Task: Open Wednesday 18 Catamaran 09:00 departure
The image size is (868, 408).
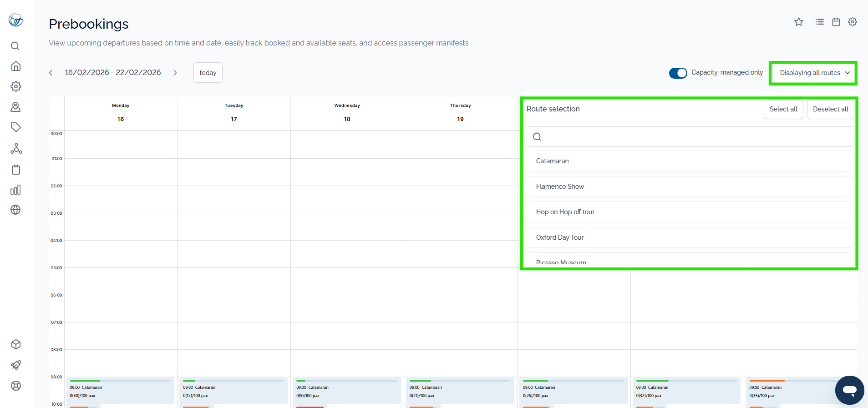Action: pyautogui.click(x=347, y=390)
